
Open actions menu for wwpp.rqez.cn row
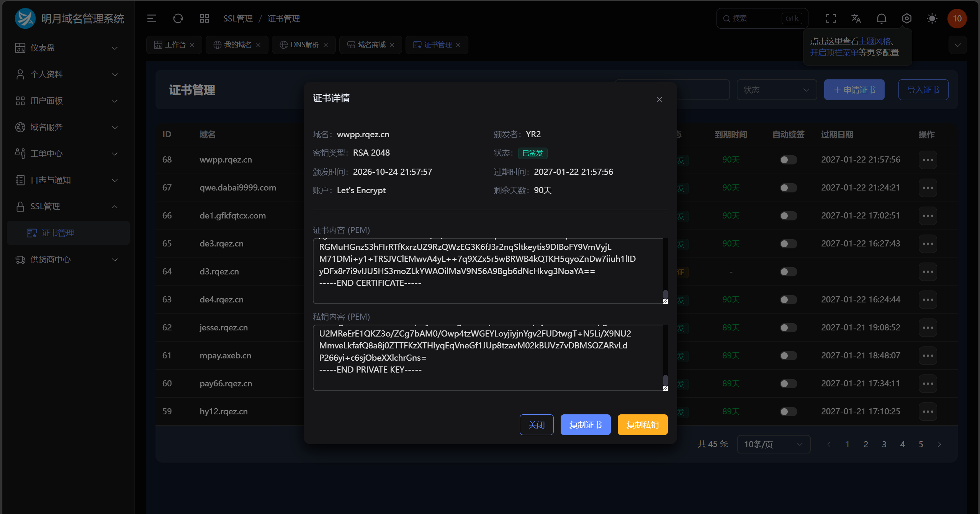(928, 160)
